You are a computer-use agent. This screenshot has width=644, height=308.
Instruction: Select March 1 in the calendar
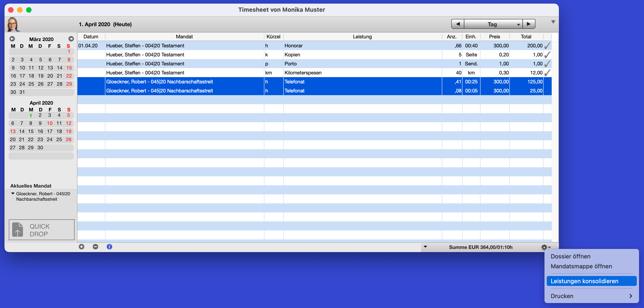[x=69, y=52]
